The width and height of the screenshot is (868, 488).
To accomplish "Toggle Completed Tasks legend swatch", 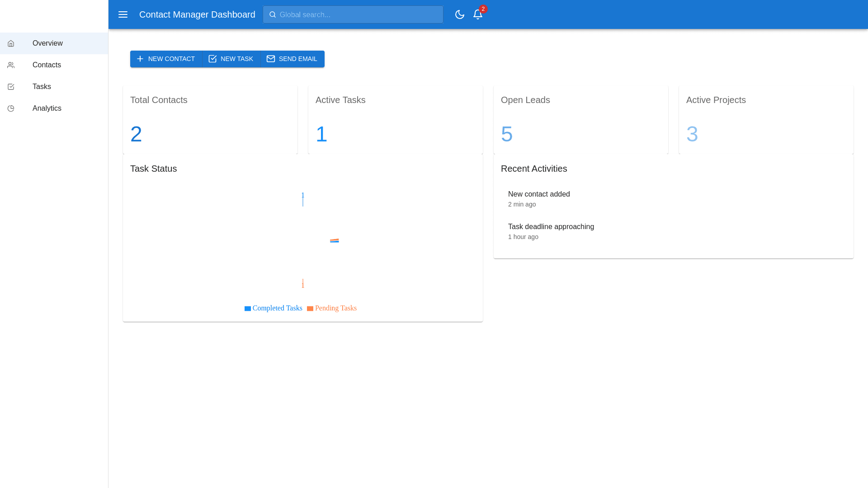I will pos(248,309).
